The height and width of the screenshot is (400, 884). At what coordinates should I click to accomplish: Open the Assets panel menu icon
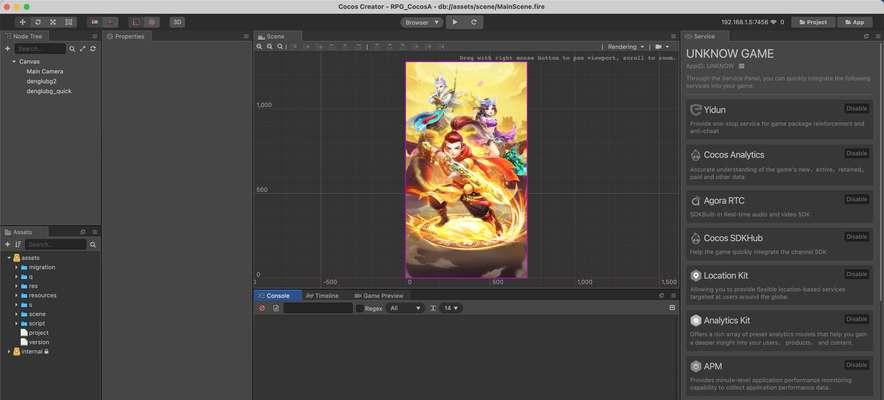coord(95,232)
